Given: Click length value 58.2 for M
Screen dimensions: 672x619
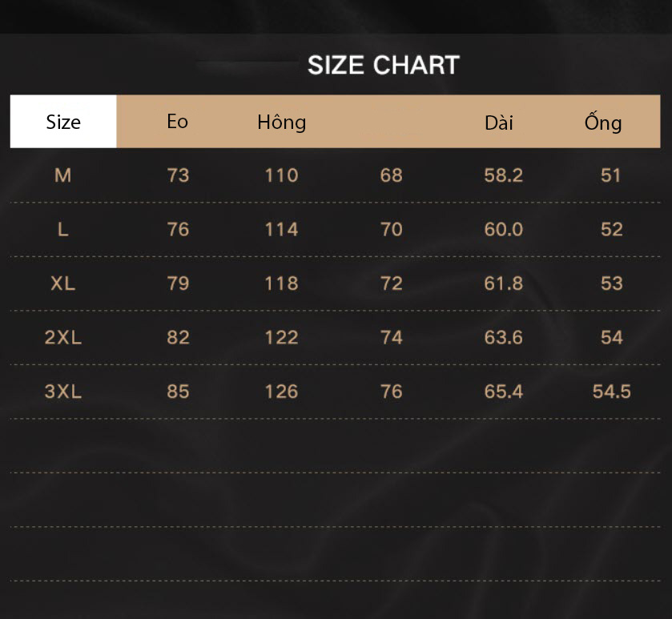Looking at the screenshot, I should tap(504, 175).
